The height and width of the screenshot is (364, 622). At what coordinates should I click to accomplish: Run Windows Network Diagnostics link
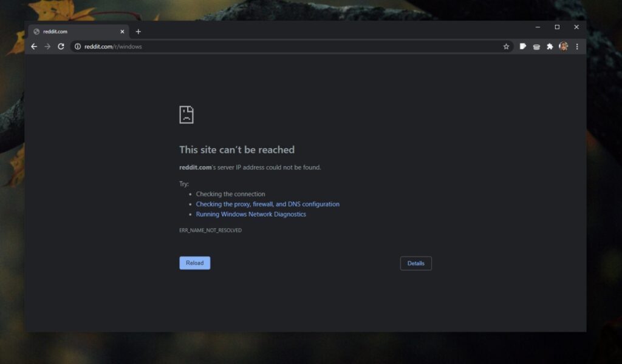251,214
